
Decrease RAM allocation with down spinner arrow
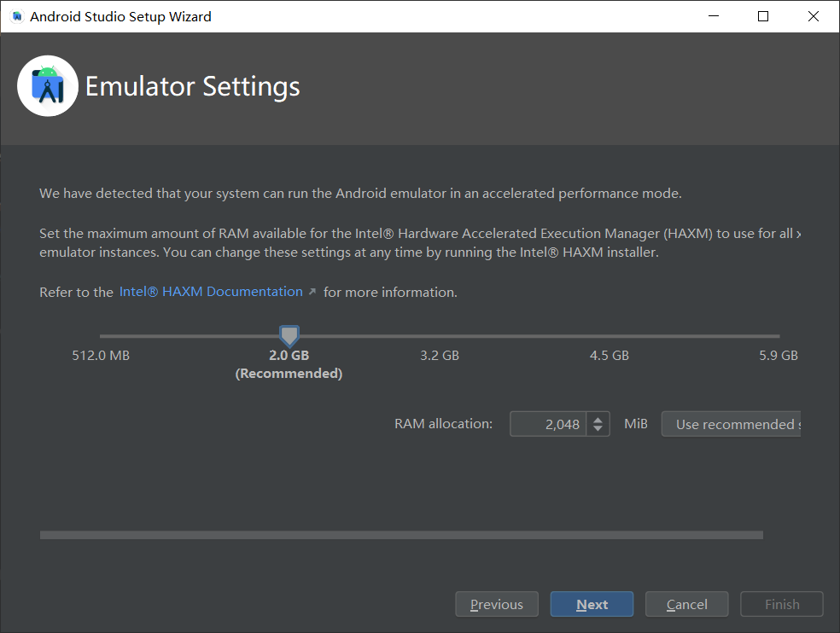coord(598,429)
